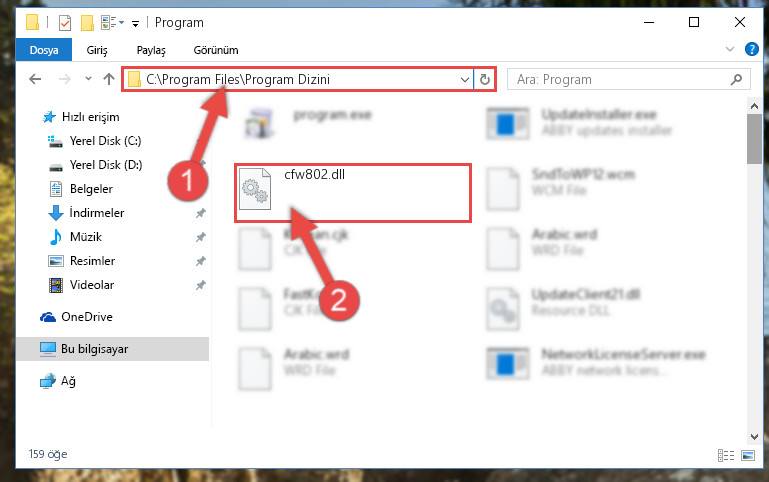Switch to details list view
This screenshot has height=482, width=769.
(x=726, y=456)
